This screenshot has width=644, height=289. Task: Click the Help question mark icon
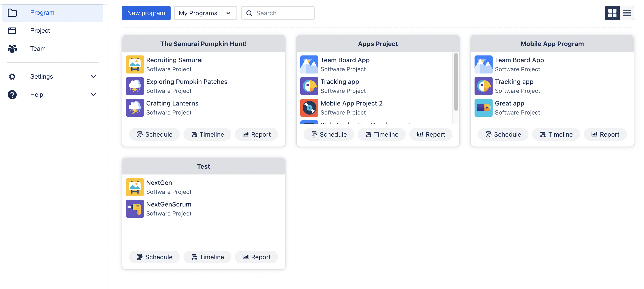[x=12, y=95]
